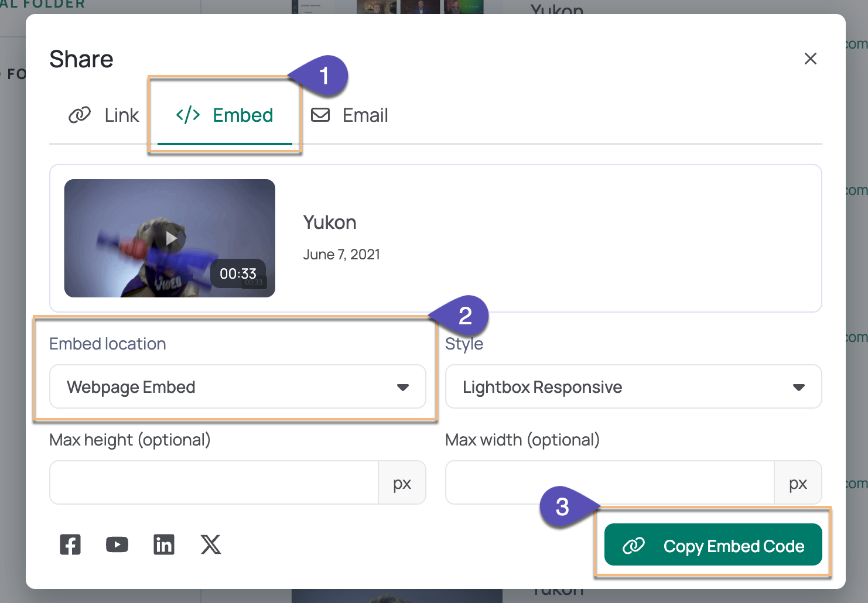868x603 pixels.
Task: Close the Share dialog
Action: pos(811,59)
